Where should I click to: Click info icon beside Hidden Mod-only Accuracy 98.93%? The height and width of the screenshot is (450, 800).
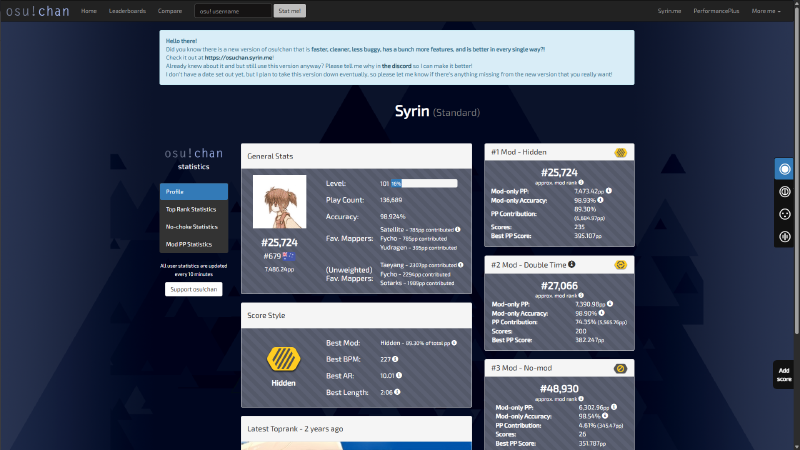click(x=601, y=200)
